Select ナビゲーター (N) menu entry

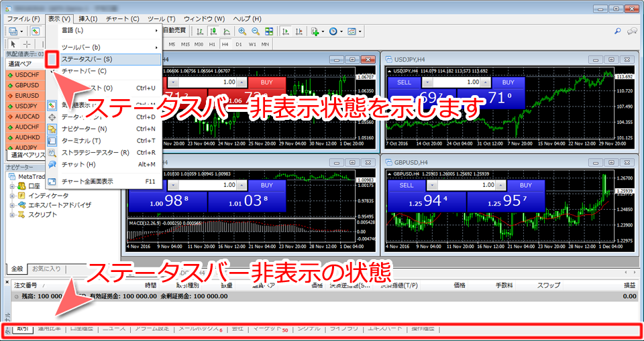[x=103, y=129]
